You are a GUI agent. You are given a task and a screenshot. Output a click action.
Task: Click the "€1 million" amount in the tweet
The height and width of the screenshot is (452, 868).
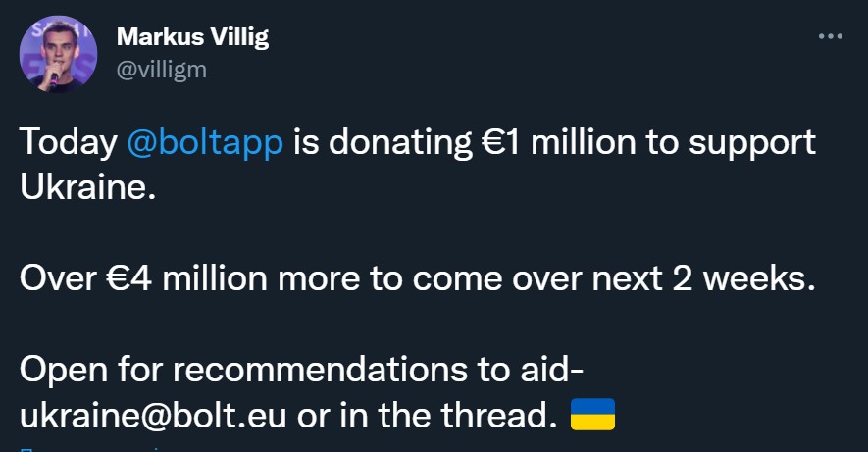coord(557,142)
